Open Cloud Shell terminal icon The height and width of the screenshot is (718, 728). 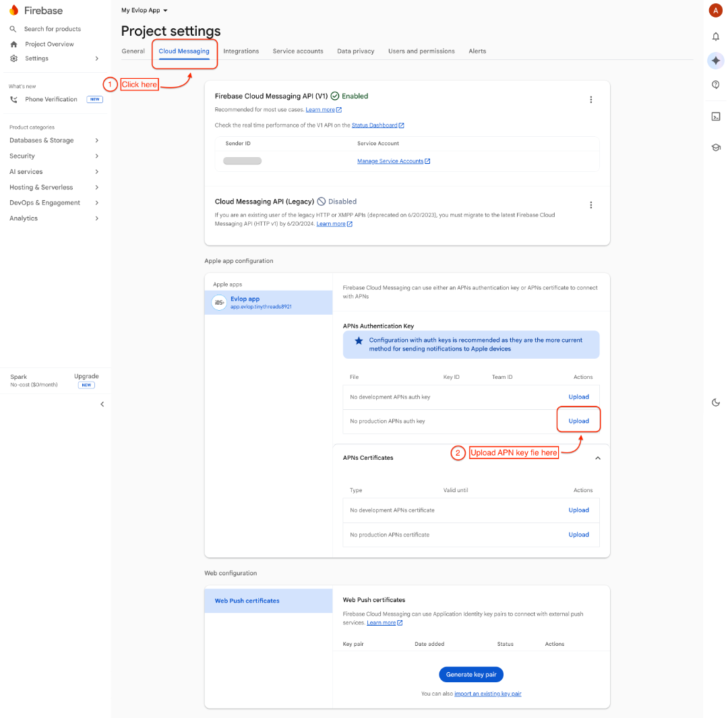click(715, 117)
